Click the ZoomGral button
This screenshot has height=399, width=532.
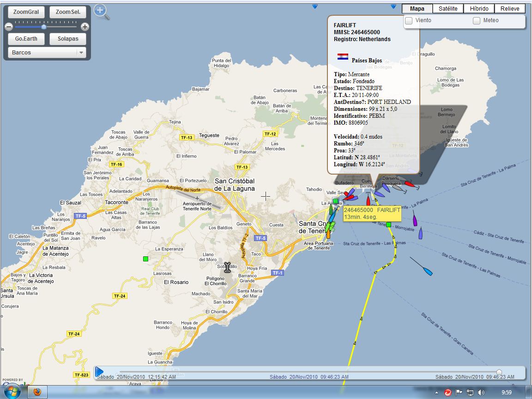[x=26, y=12]
